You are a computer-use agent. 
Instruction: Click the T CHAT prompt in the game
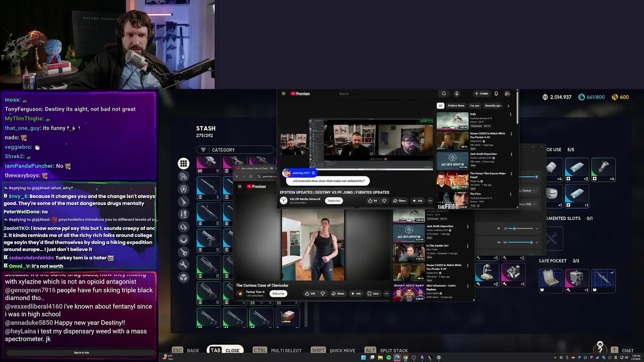(622, 350)
